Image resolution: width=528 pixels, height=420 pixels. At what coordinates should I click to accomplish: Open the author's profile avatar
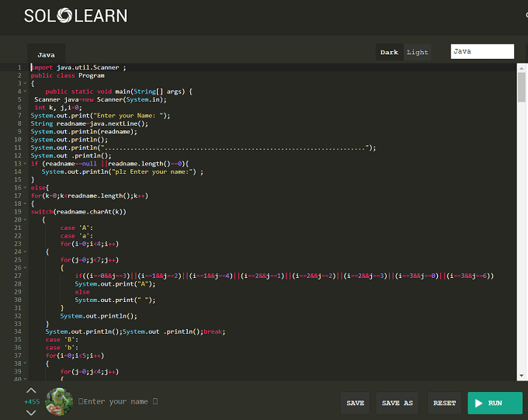coord(59,401)
